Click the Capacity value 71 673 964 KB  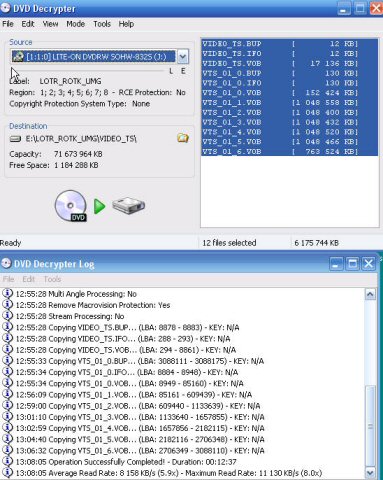(78, 154)
